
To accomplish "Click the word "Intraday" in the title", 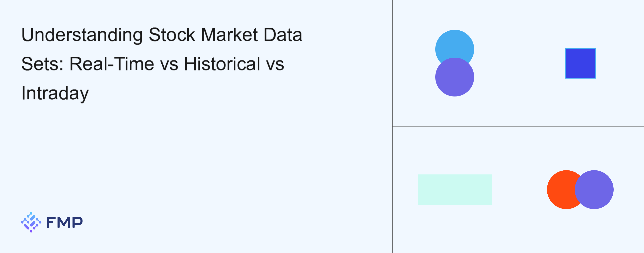I will pos(55,93).
